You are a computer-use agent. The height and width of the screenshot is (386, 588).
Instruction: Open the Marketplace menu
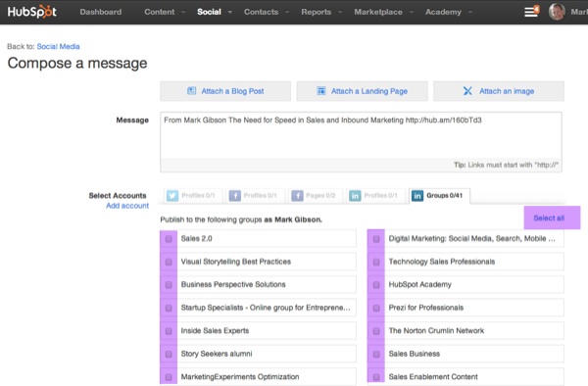coord(378,12)
